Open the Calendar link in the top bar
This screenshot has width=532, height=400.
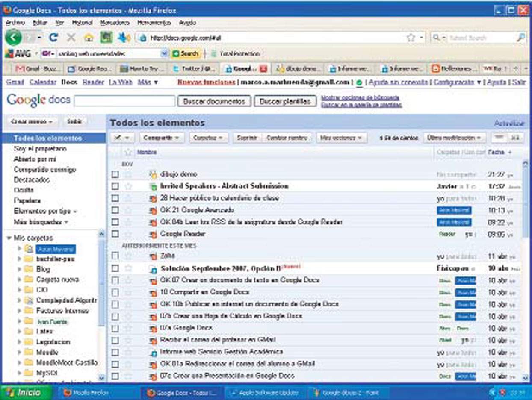pos(43,82)
